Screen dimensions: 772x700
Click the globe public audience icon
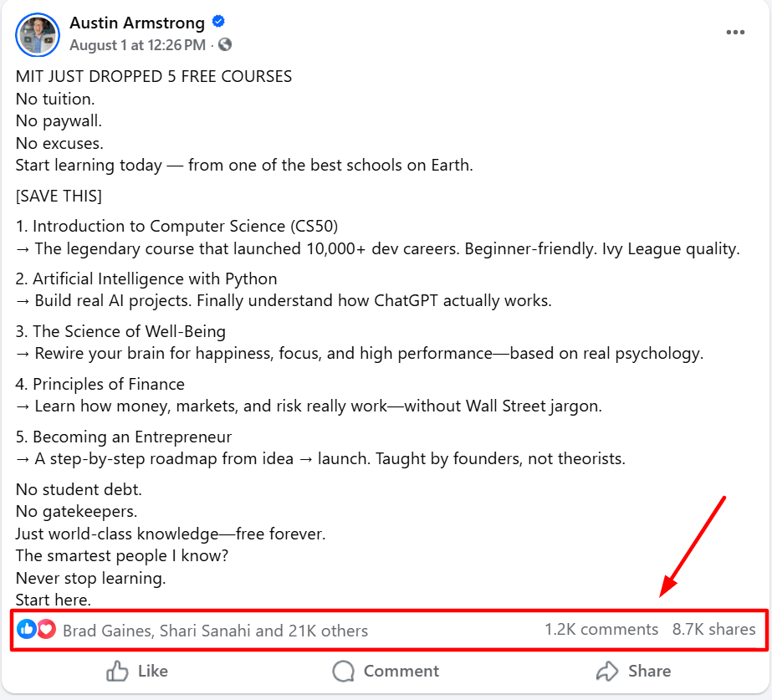(x=225, y=44)
